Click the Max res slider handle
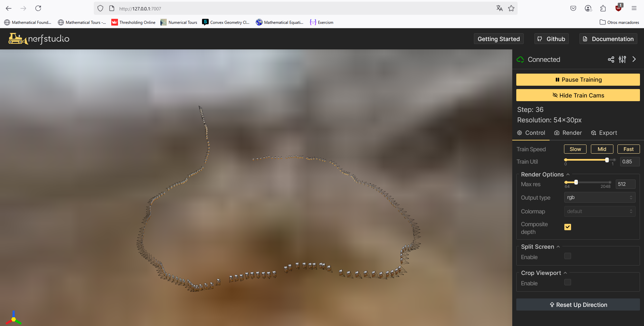The height and width of the screenshot is (326, 644). 576,182
